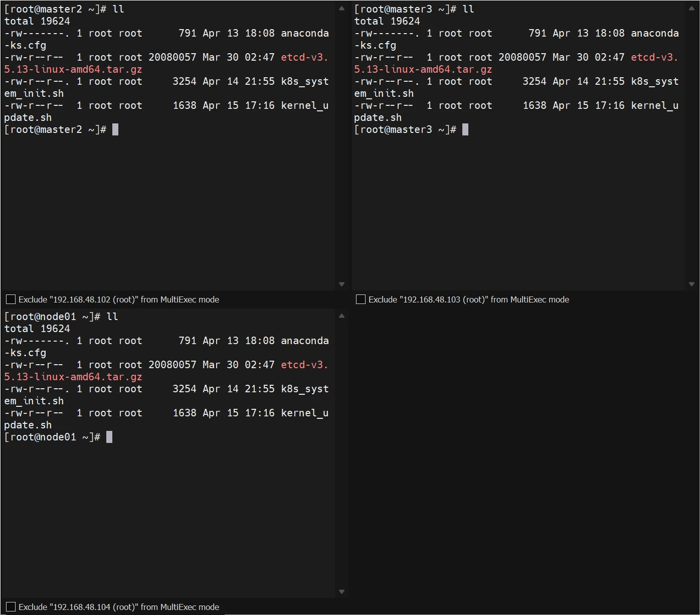This screenshot has width=700, height=615.
Task: Enable exclusion checkbox for 192.168.48.104
Action: pos(11,607)
